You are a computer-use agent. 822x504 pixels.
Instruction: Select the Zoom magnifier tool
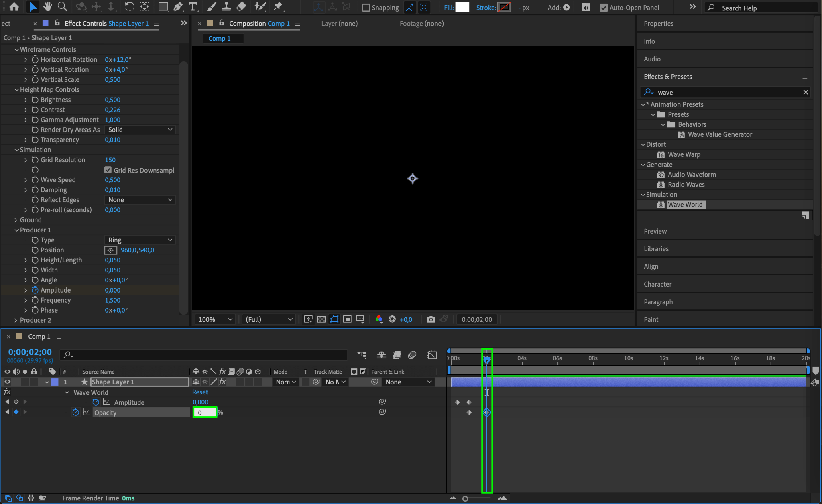[x=62, y=7]
